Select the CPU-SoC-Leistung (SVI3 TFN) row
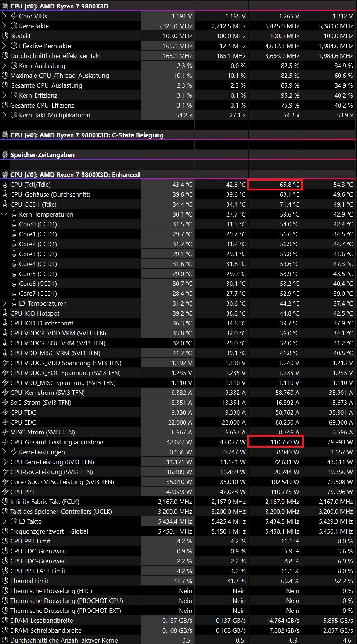Viewport: 357px width, 644px height. pyautogui.click(x=178, y=472)
